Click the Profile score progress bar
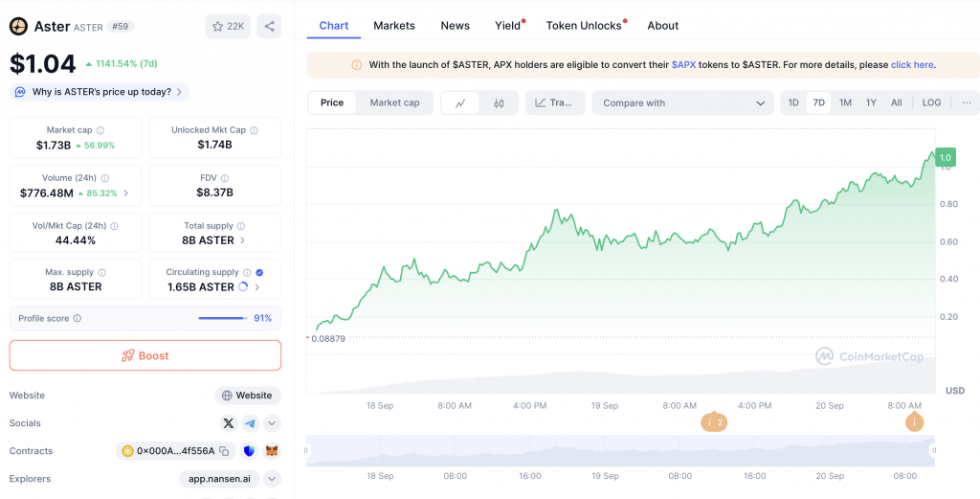This screenshot has width=980, height=499. pos(223,318)
